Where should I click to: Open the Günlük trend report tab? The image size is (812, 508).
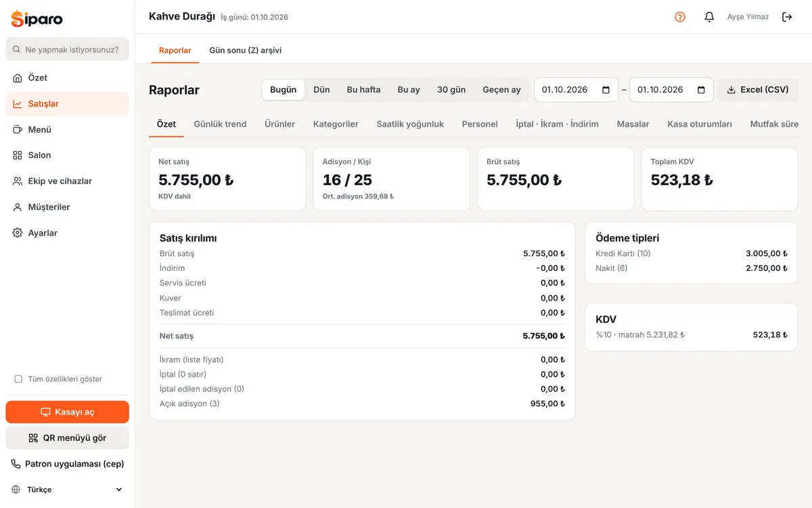(220, 124)
